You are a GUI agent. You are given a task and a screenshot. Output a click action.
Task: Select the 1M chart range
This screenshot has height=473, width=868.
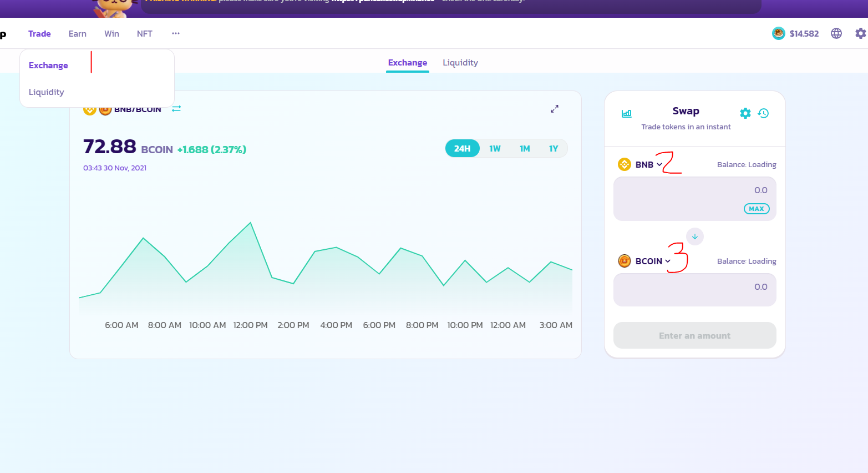coord(525,149)
